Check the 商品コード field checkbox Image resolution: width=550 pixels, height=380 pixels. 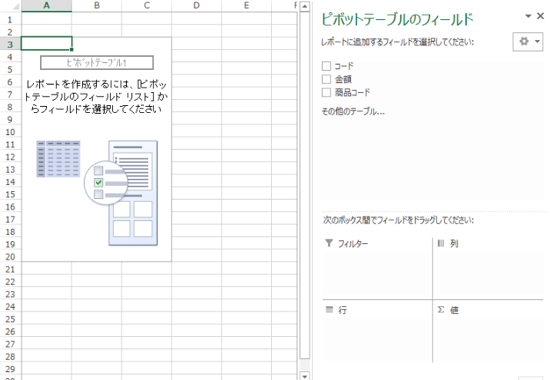326,92
